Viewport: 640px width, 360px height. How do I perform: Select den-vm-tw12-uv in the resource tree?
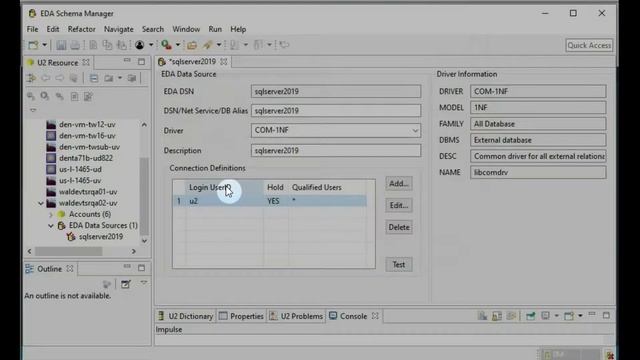click(x=87, y=124)
